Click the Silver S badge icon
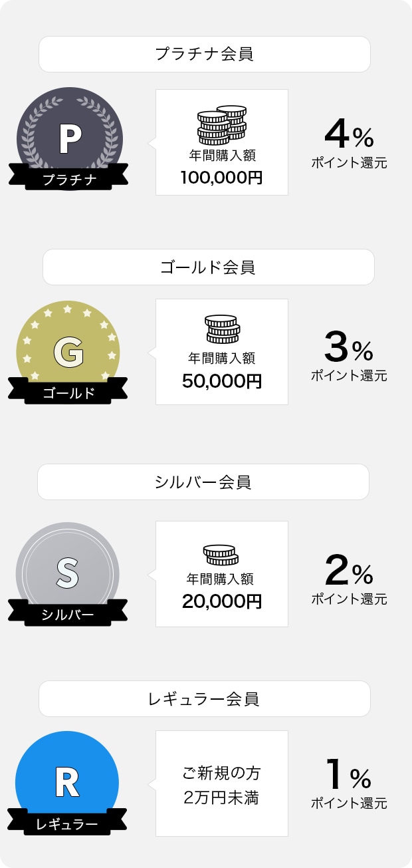This screenshot has height=868, width=412. pos(67,573)
